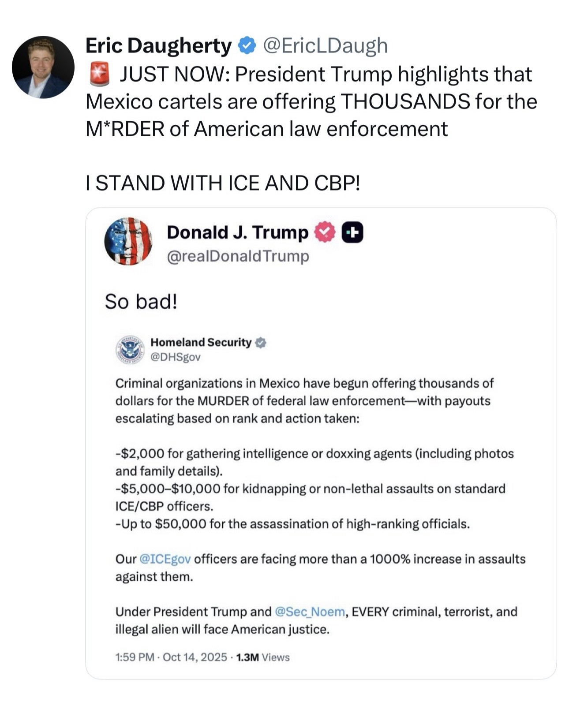The width and height of the screenshot is (569, 728).
Task: Click Donald J. Trump's flag avatar
Action: 128,241
